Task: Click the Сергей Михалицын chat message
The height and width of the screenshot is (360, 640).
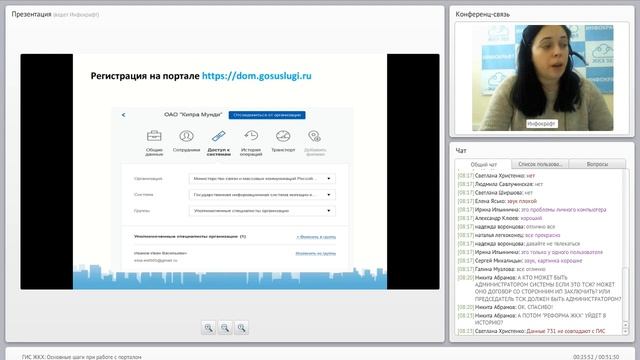Action: coord(520,261)
